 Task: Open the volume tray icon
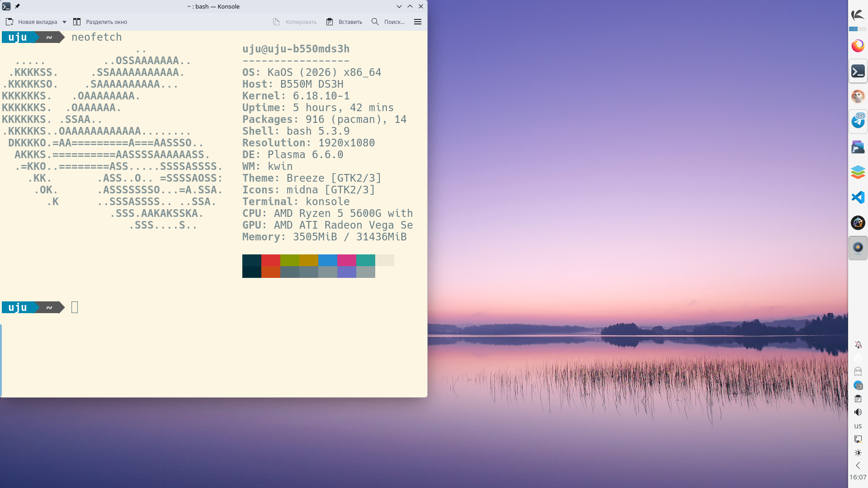pyautogui.click(x=858, y=412)
